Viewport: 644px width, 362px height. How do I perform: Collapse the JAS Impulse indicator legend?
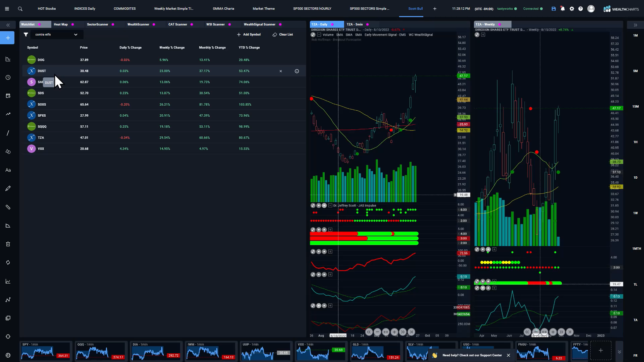[330, 205]
